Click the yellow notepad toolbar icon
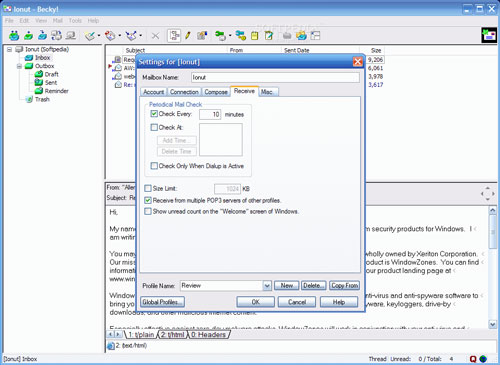The image size is (500, 365). click(255, 35)
